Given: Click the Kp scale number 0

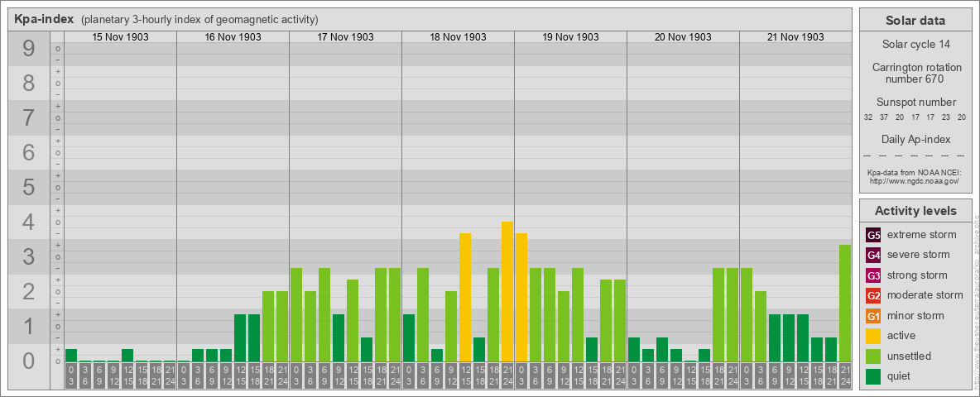Looking at the screenshot, I should point(28,361).
